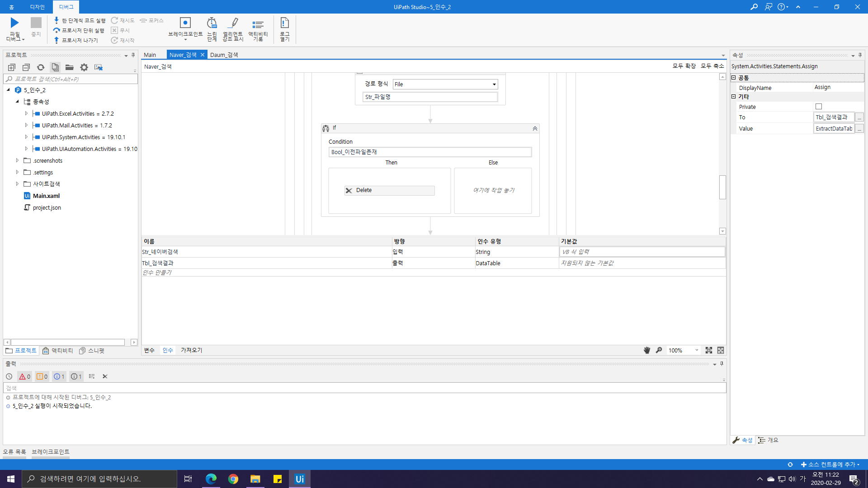The width and height of the screenshot is (868, 488).
Task: Open the path type File dropdown
Action: [x=494, y=84]
